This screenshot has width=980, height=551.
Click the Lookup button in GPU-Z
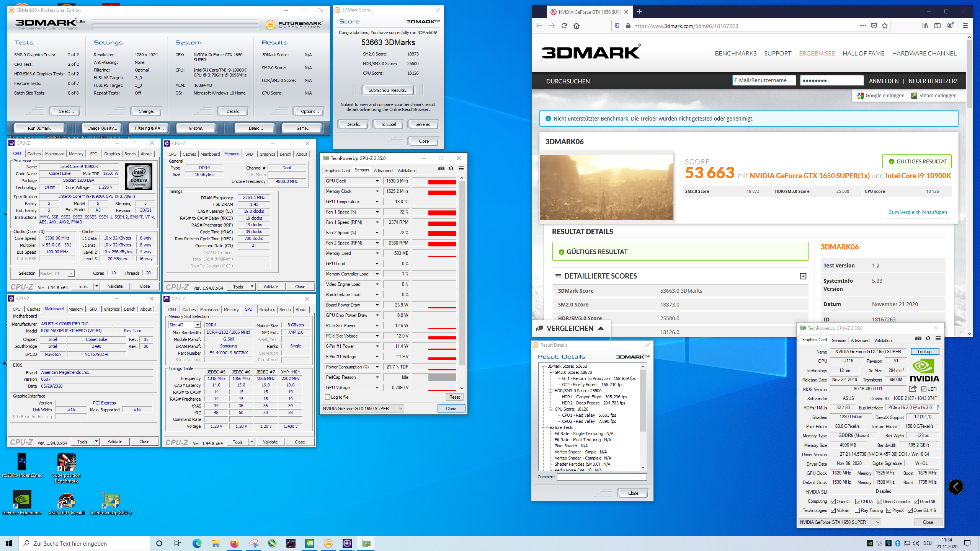924,351
